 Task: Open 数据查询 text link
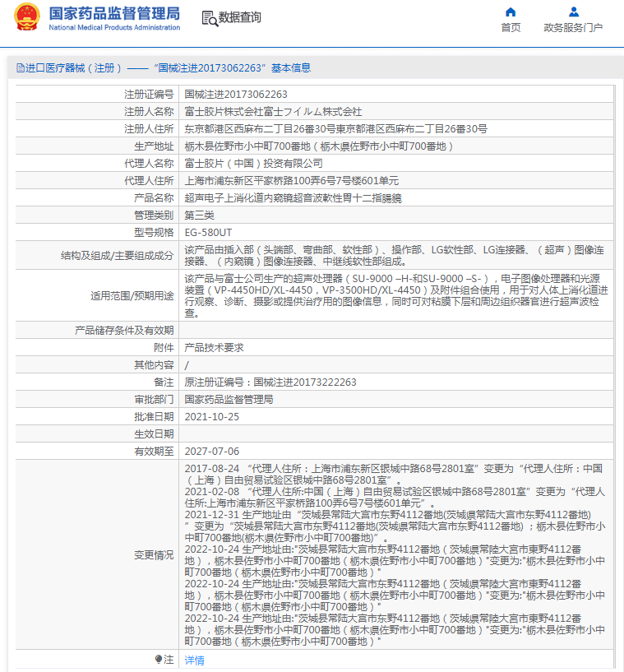[240, 17]
